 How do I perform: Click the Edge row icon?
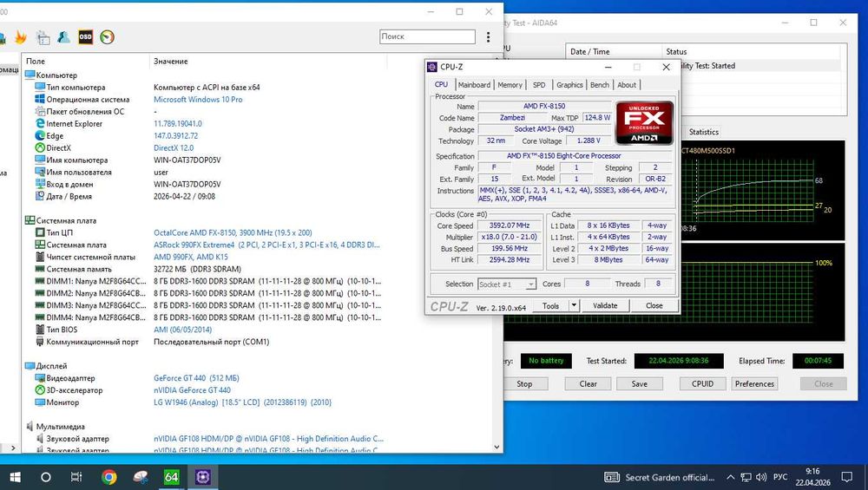(x=40, y=135)
